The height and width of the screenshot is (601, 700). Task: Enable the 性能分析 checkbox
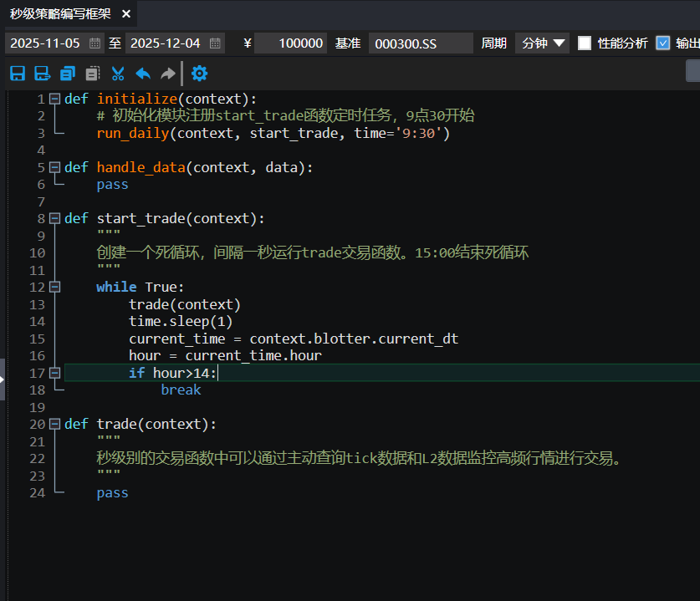[585, 43]
